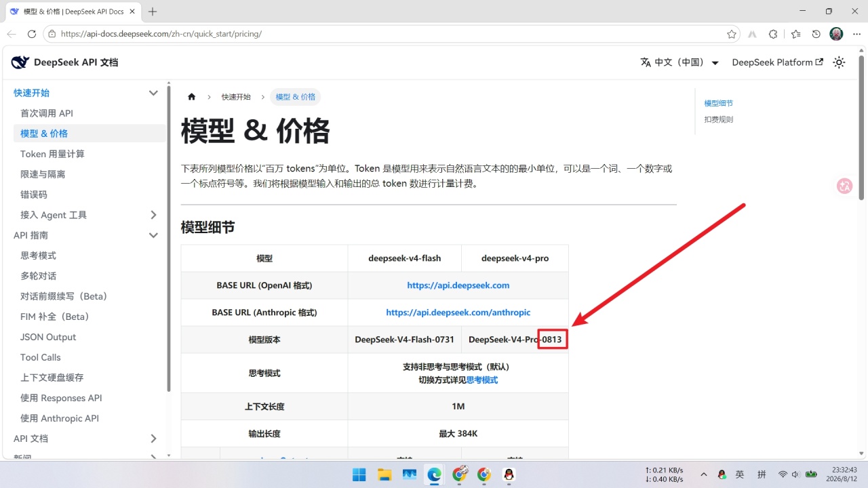Open the browser settings and more menu
Viewport: 868px width, 488px height.
856,34
